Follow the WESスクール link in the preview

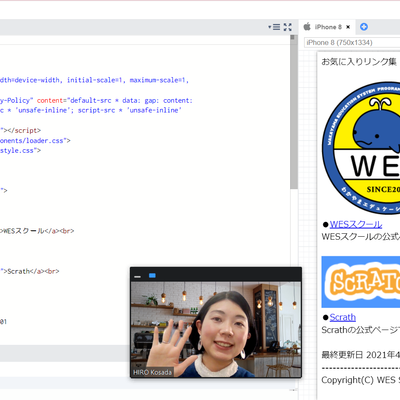[x=356, y=224]
